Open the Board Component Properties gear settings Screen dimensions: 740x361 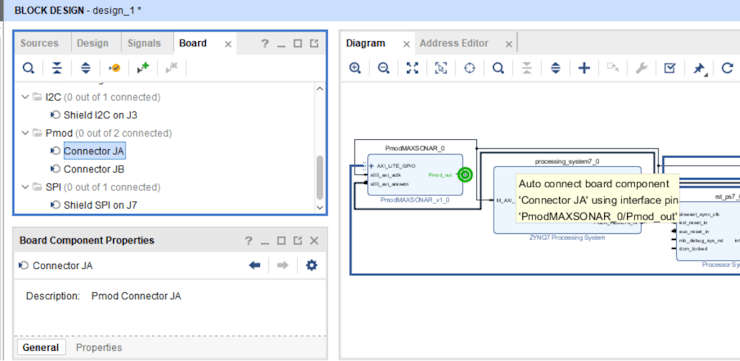click(311, 266)
